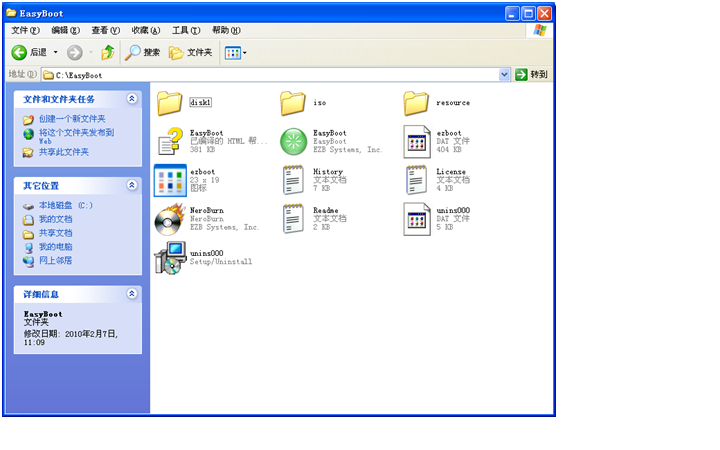The width and height of the screenshot is (720, 450).
Task: Open the resource folder icon
Action: [416, 103]
